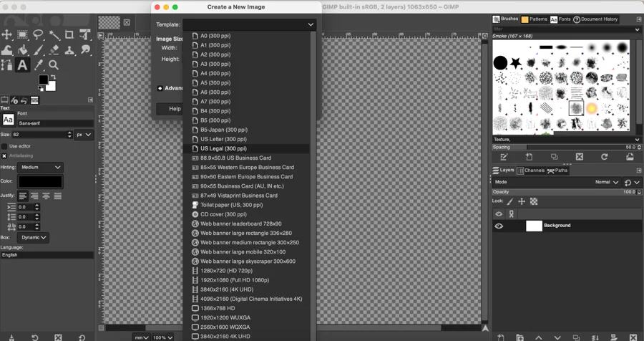
Task: Open the layer Mode Normal dropdown
Action: coord(606,182)
